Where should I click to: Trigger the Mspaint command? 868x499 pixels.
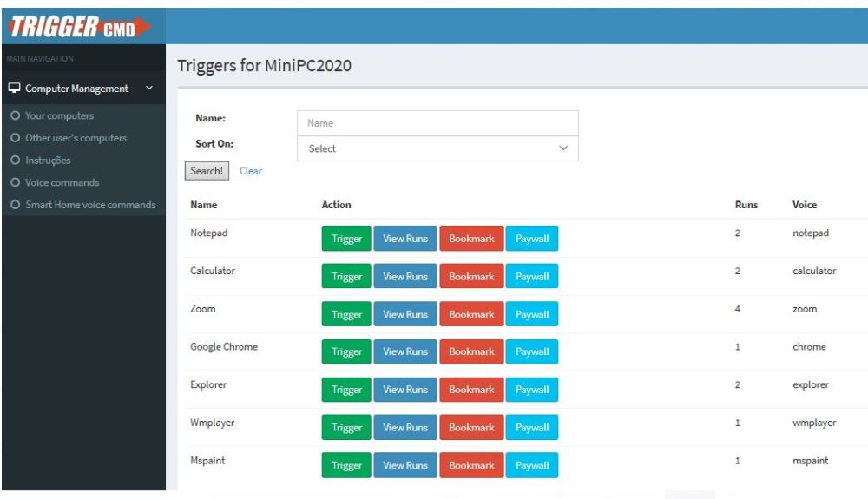click(346, 465)
